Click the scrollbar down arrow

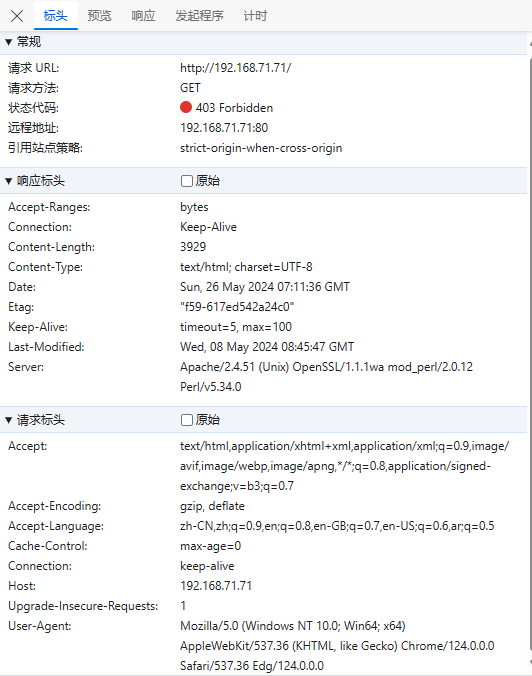530,662
